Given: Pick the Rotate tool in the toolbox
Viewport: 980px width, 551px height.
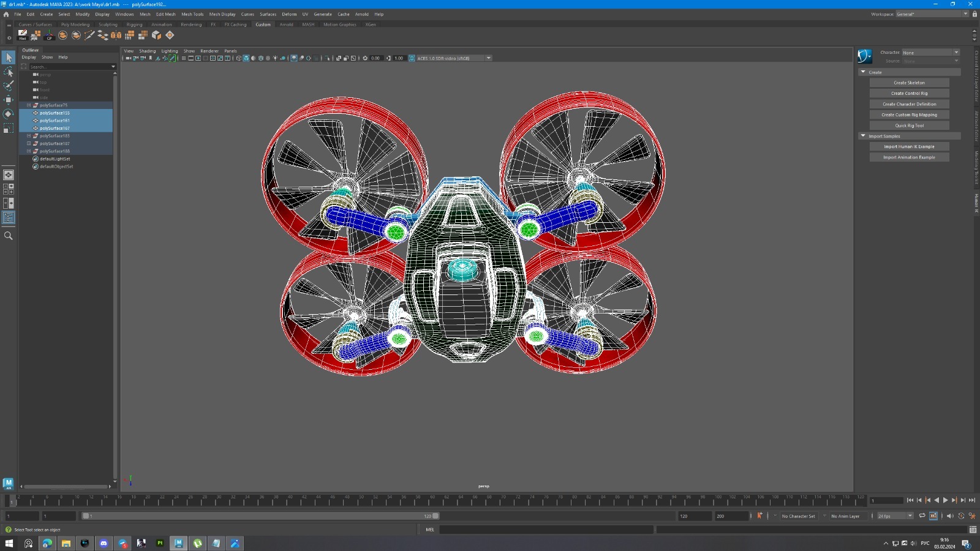Looking at the screenshot, I should click(9, 114).
